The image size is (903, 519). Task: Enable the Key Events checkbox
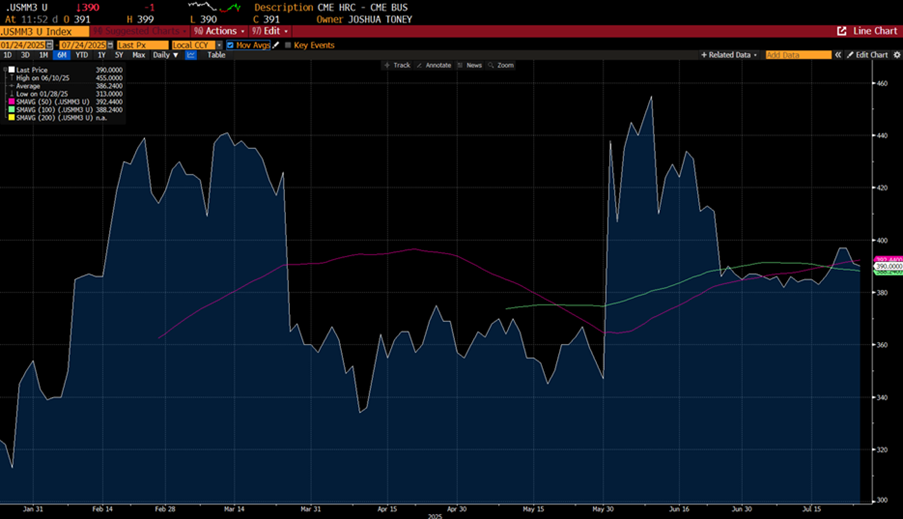pos(289,45)
